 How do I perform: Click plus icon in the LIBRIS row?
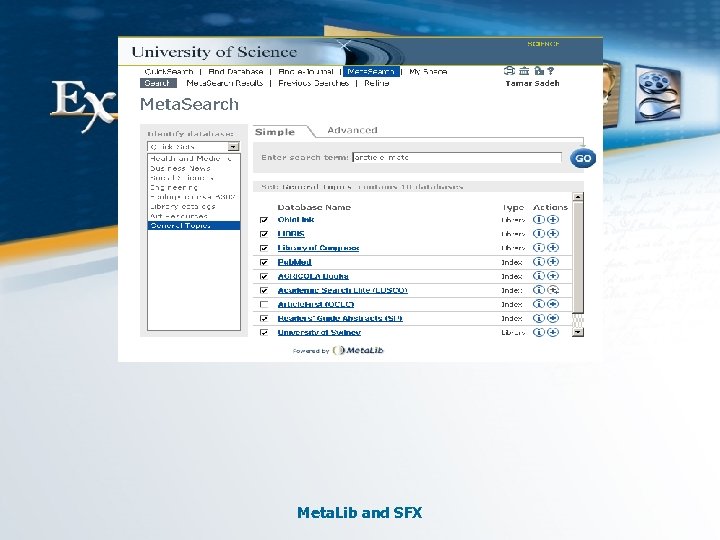[x=553, y=234]
